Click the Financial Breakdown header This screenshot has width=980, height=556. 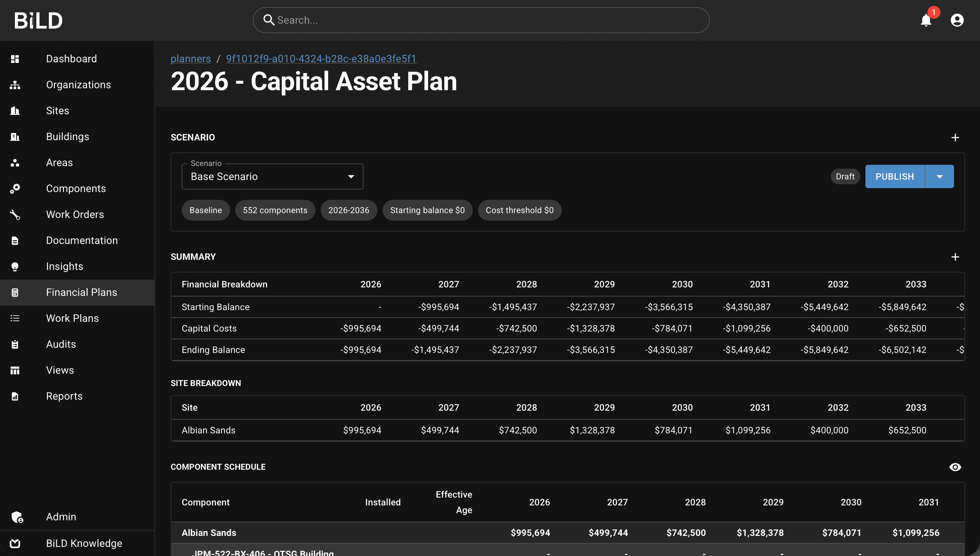tap(224, 284)
